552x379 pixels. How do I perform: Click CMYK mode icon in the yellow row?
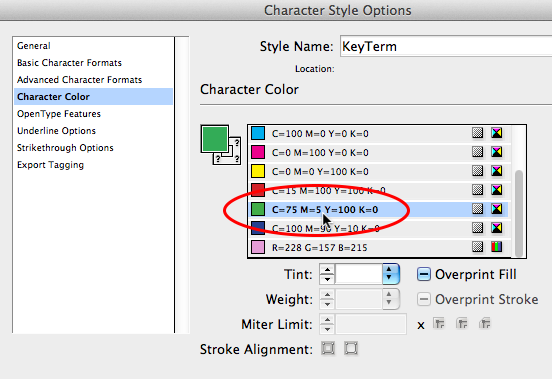(497, 171)
